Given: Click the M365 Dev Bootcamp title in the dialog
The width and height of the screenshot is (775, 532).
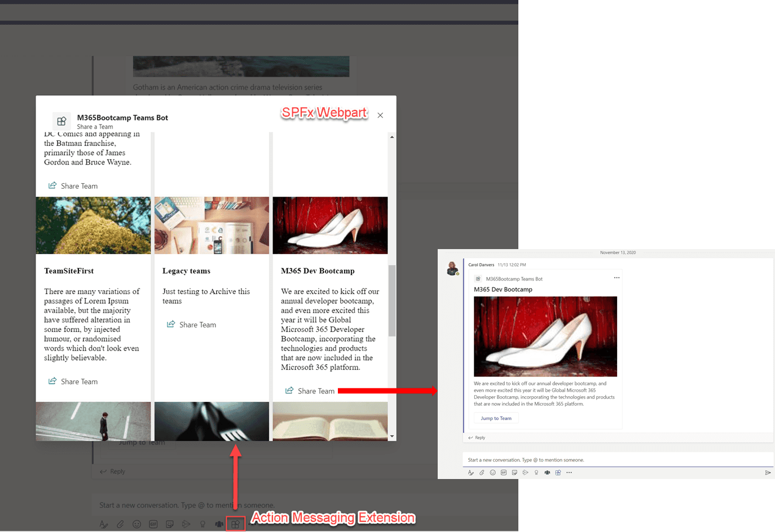Looking at the screenshot, I should click(318, 271).
